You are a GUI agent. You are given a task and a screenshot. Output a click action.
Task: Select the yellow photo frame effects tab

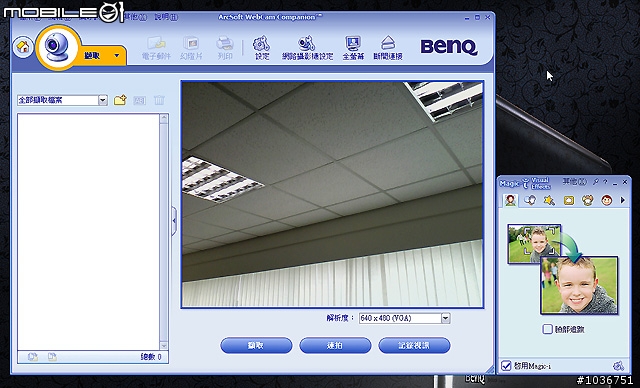tap(569, 200)
